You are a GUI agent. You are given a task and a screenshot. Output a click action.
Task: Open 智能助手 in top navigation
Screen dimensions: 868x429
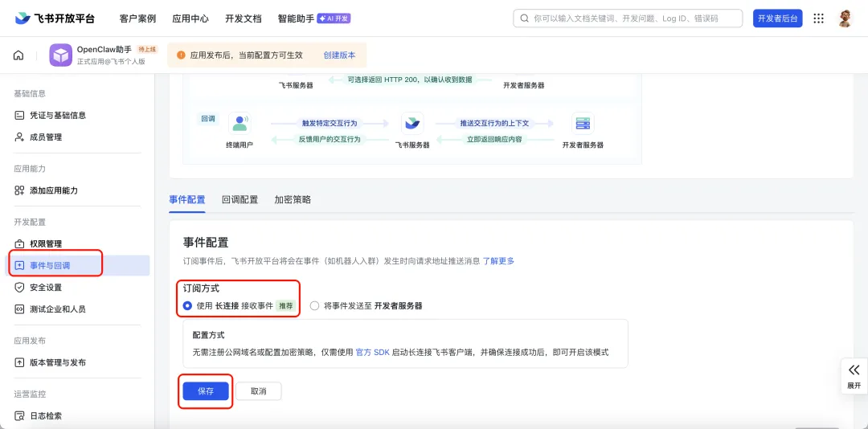coord(296,18)
